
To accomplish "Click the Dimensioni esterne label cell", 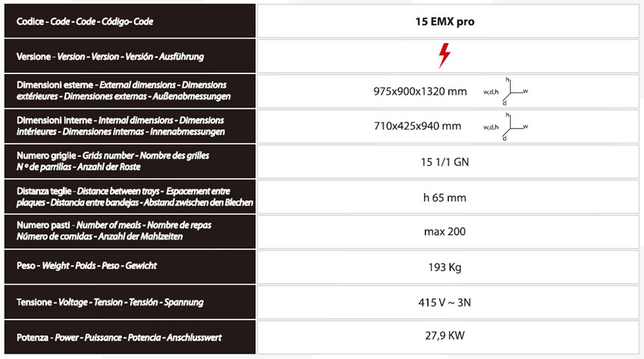I will (129, 91).
